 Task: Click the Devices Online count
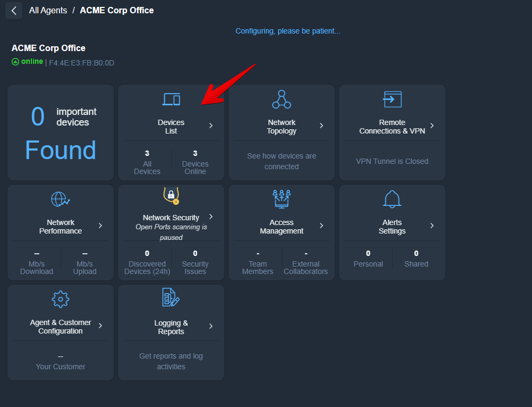coord(195,163)
